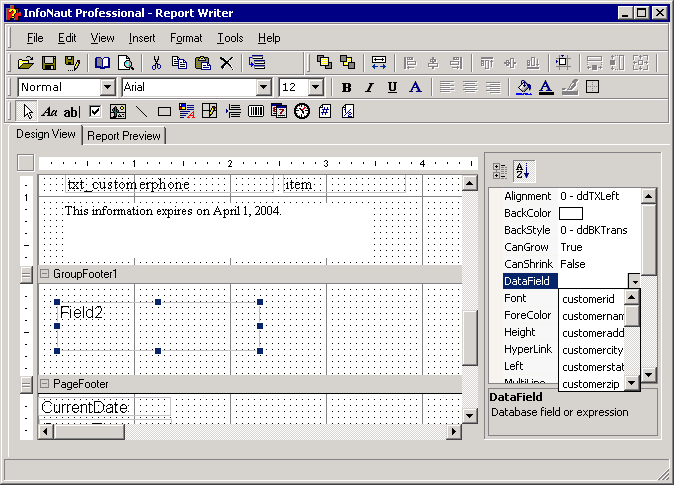This screenshot has height=485, width=674.
Task: Select customerid in the DataField list
Action: [x=588, y=299]
